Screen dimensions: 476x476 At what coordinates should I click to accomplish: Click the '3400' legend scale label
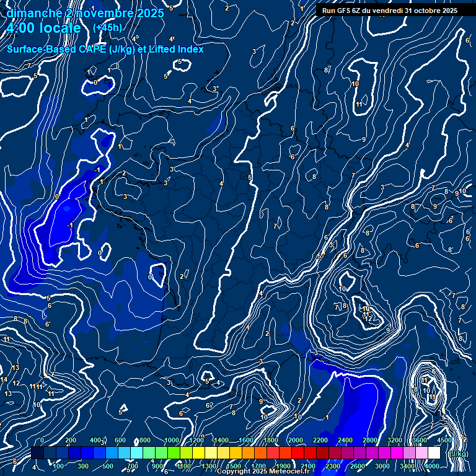[x=407, y=466]
